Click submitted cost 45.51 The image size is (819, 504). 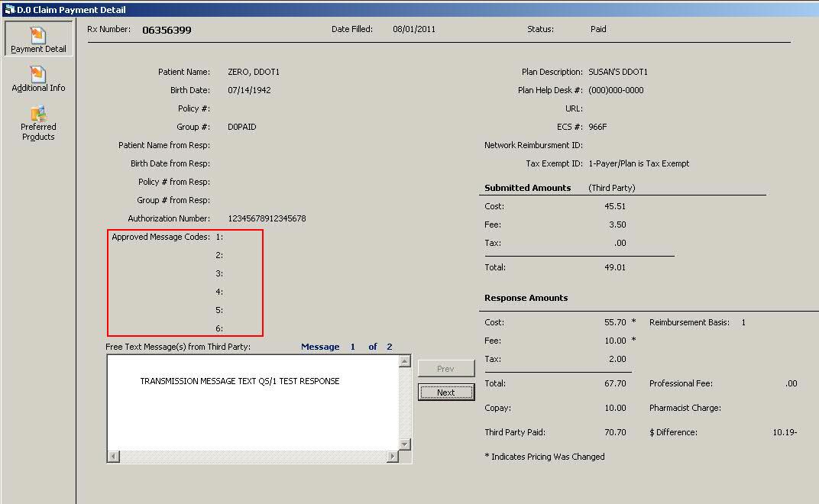[x=615, y=206]
